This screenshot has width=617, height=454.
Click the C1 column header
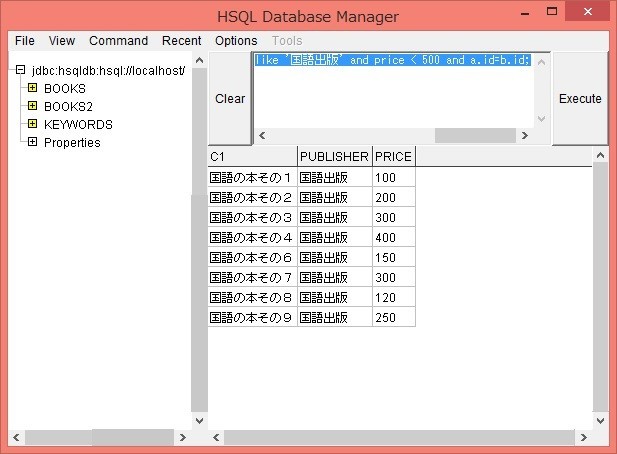point(253,157)
